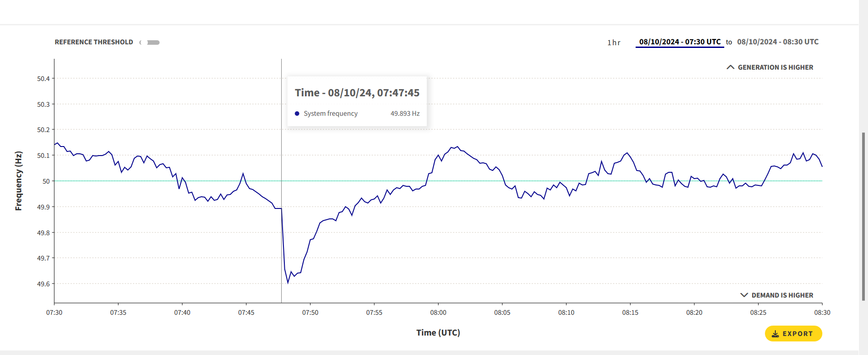Click the Export button
The width and height of the screenshot is (868, 355).
793,334
